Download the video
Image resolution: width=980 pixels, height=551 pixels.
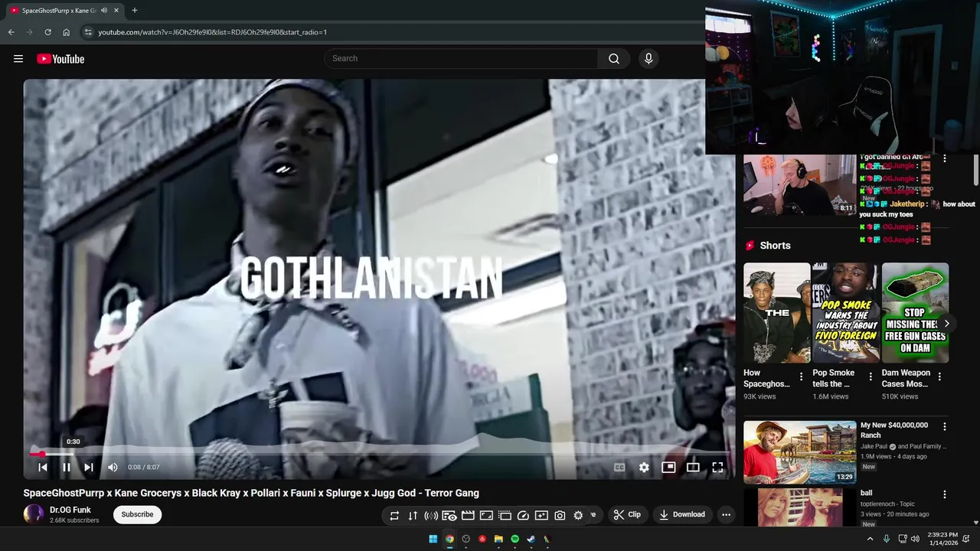682,515
